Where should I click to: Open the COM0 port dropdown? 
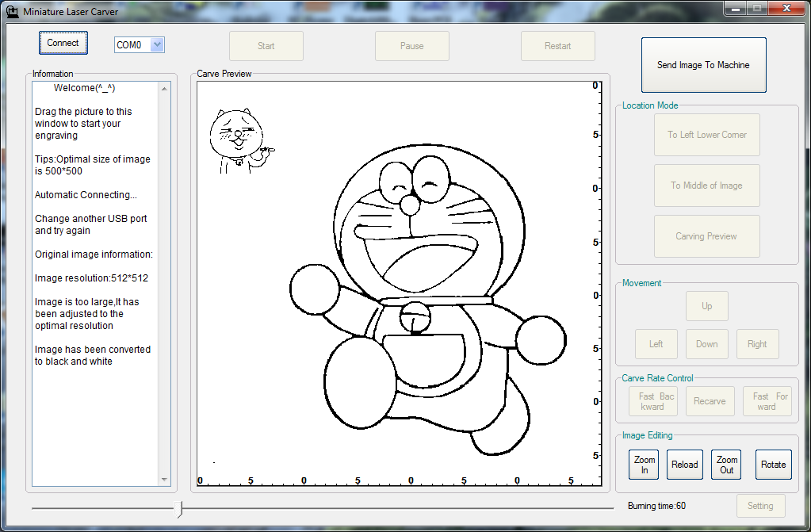click(x=158, y=45)
